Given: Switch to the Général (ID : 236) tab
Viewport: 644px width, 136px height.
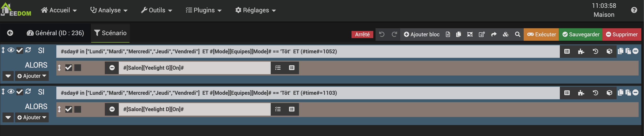Looking at the screenshot, I should coord(55,33).
